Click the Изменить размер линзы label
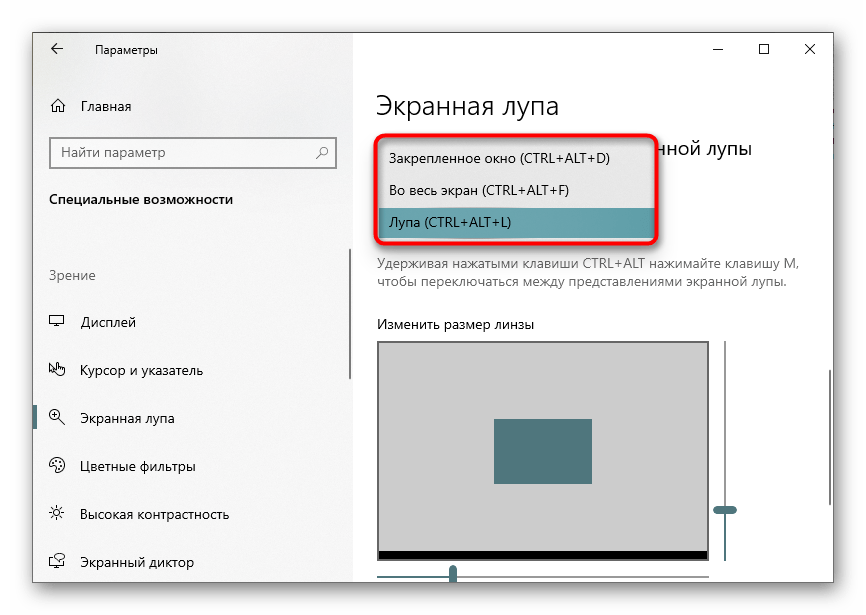This screenshot has width=866, height=615. (455, 325)
